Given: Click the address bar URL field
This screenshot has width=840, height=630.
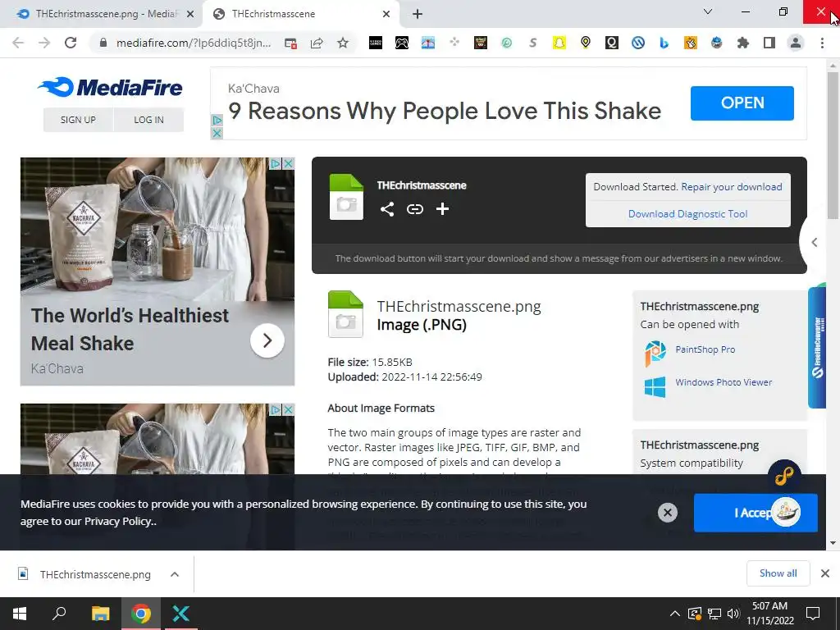Looking at the screenshot, I should coord(194,43).
